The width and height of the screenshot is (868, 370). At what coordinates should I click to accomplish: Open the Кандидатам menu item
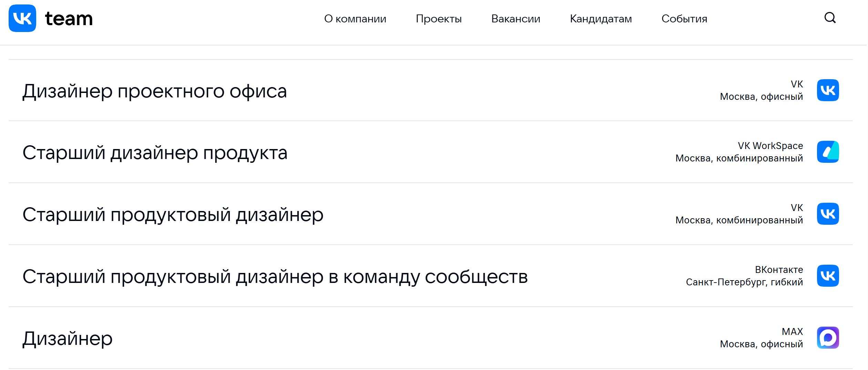point(601,19)
